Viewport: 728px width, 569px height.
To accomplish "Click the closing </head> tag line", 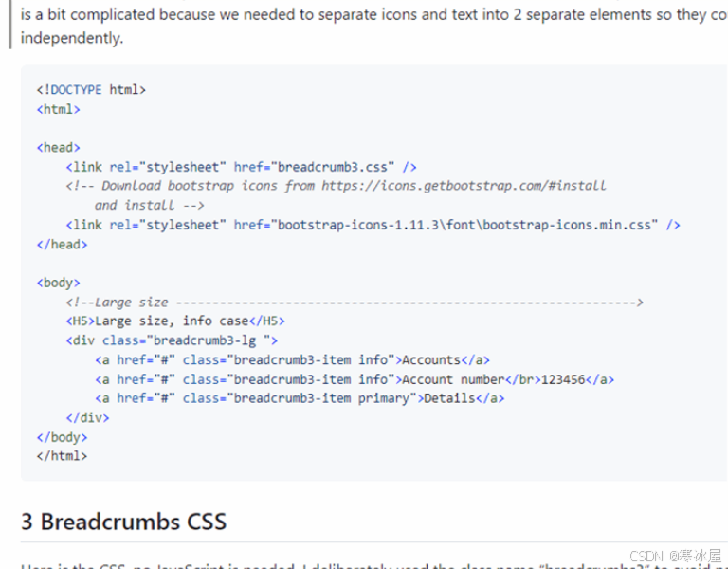I will click(63, 245).
